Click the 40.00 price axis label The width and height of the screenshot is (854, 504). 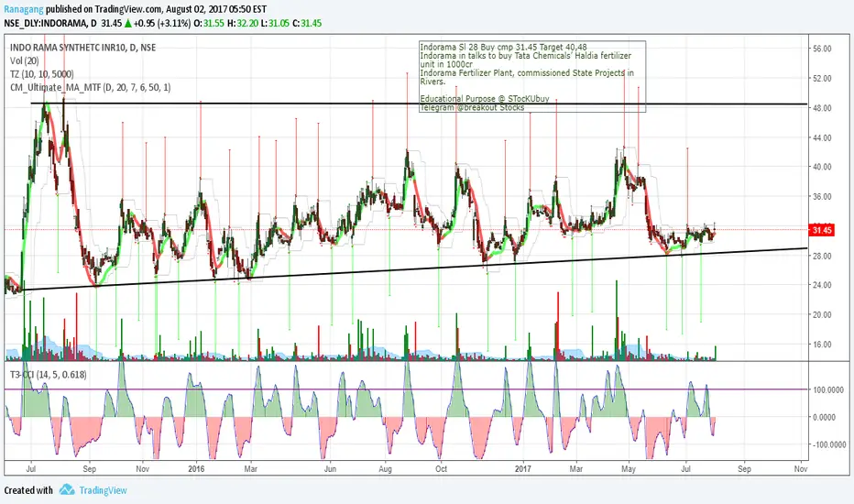click(823, 167)
